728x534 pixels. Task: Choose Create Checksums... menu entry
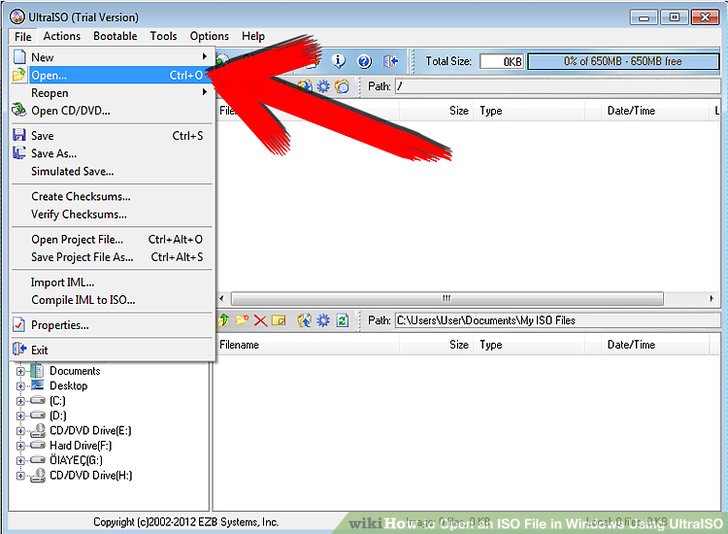[x=112, y=196]
